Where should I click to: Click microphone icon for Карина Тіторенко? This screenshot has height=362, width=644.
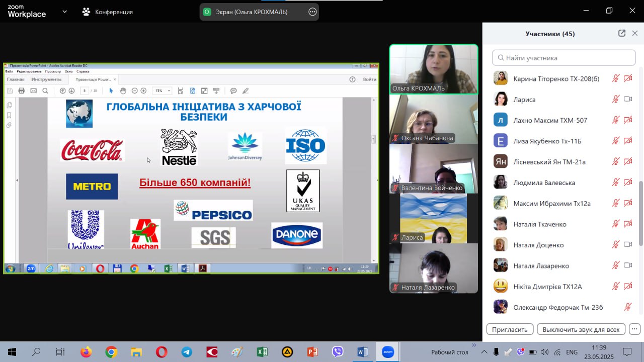[x=615, y=78]
